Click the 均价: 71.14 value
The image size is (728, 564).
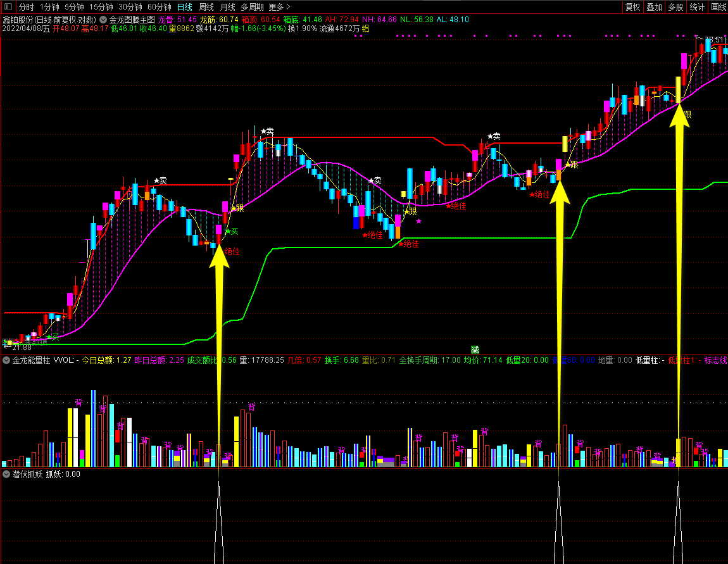tap(483, 360)
